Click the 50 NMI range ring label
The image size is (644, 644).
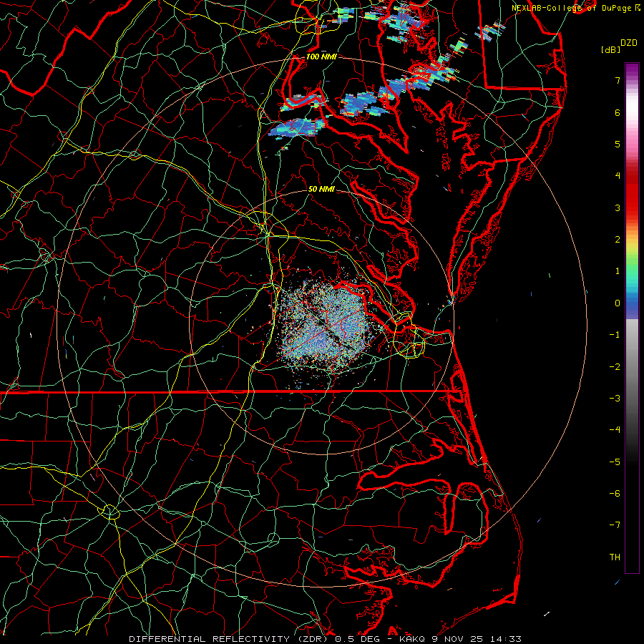[x=321, y=189]
